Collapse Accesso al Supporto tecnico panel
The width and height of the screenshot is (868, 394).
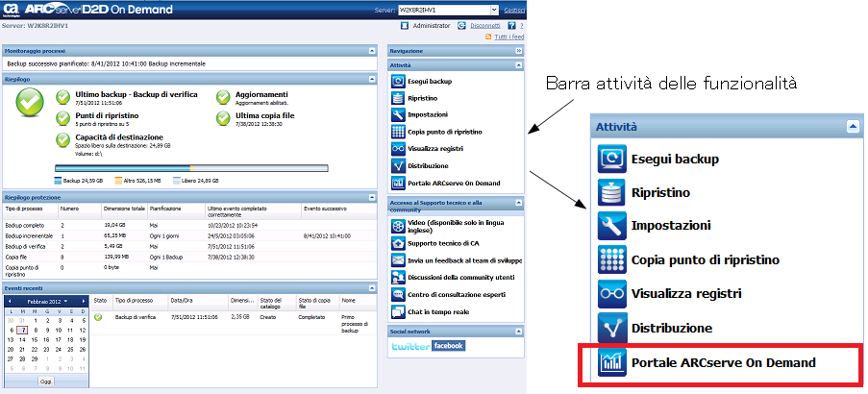tap(519, 203)
